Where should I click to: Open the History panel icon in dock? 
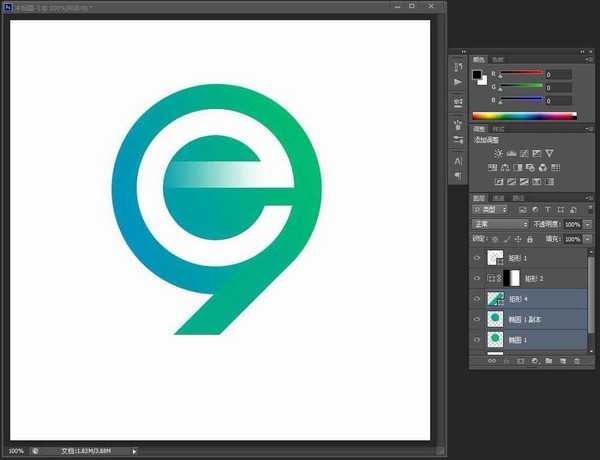[458, 66]
